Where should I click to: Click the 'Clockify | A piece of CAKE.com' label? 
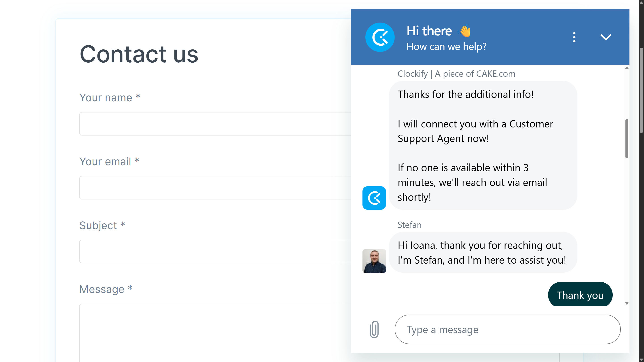point(456,74)
